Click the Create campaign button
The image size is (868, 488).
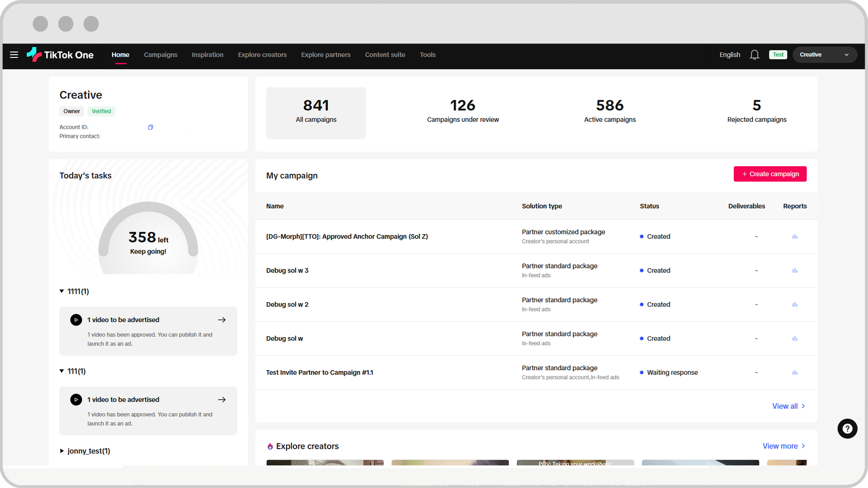(770, 174)
